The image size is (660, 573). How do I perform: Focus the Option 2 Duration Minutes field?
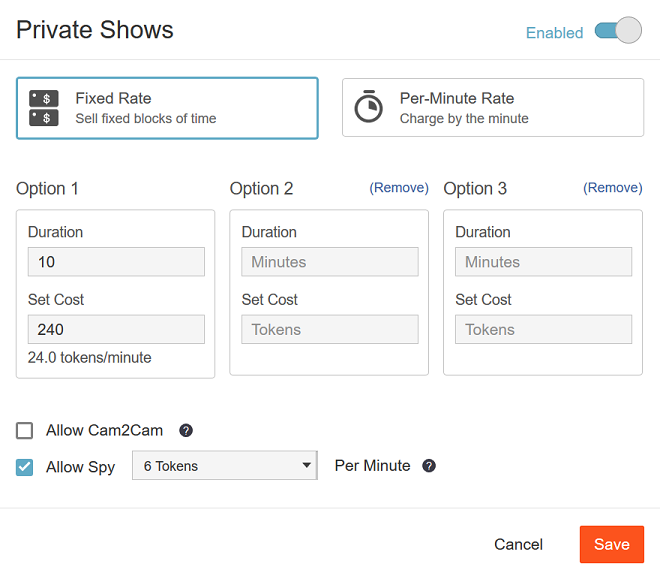[x=330, y=262]
